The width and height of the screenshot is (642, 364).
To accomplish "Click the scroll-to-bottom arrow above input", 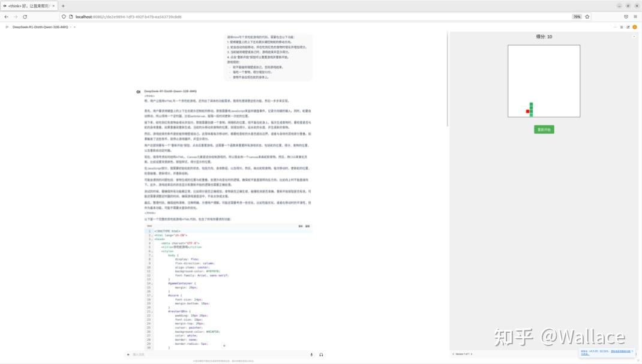I will (224, 345).
